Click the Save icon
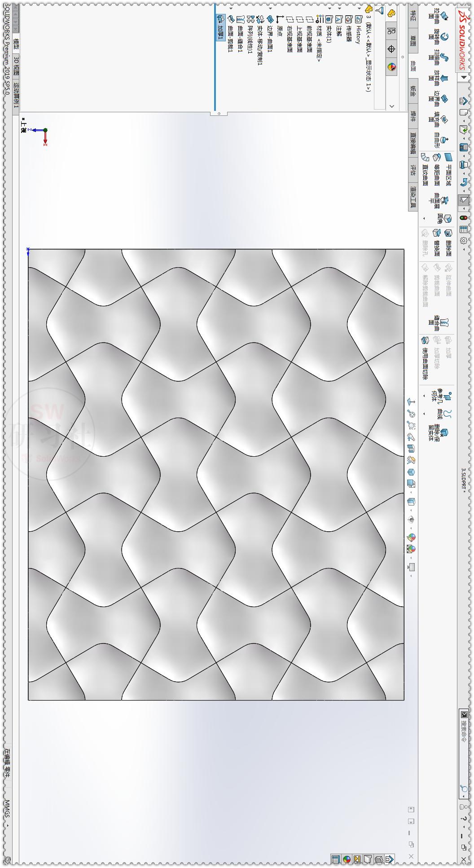 pos(463,147)
